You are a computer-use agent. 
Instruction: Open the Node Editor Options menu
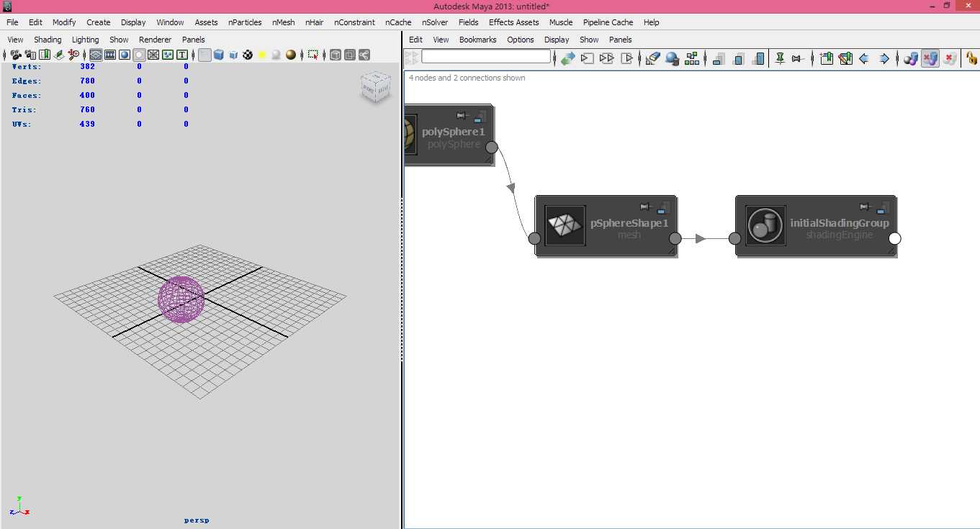pos(520,40)
